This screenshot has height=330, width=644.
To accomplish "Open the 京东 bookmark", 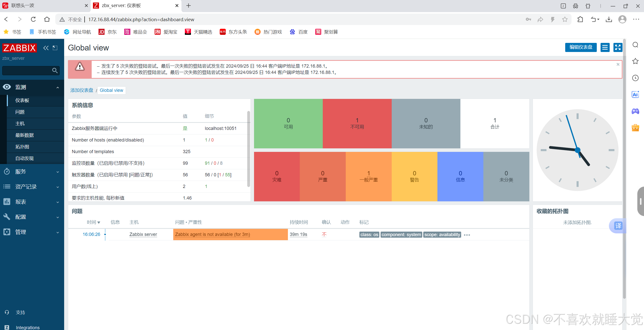I will (x=108, y=32).
